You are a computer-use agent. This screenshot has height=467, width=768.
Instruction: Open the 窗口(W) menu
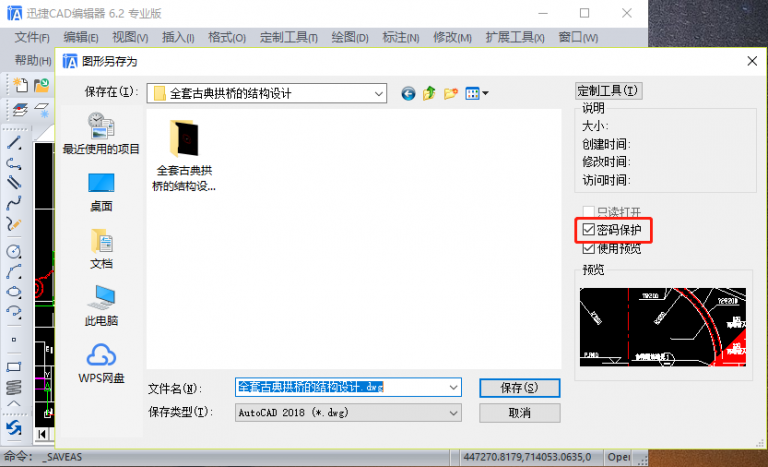pyautogui.click(x=578, y=37)
